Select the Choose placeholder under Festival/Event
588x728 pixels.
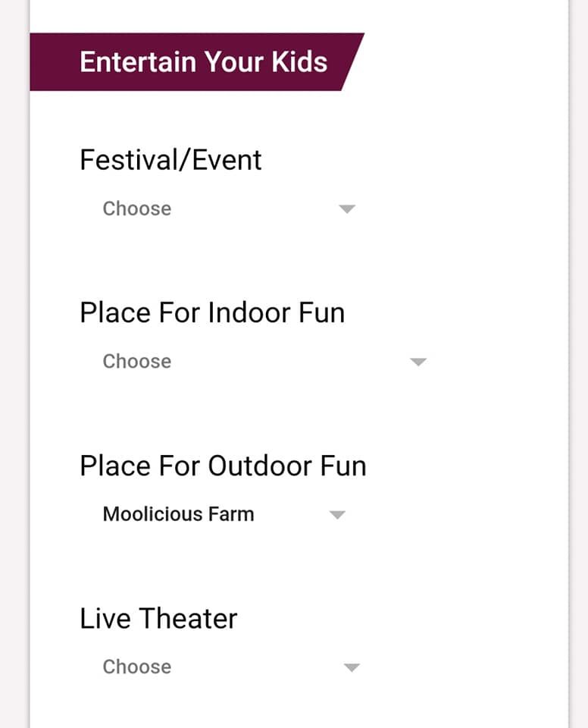(x=137, y=209)
